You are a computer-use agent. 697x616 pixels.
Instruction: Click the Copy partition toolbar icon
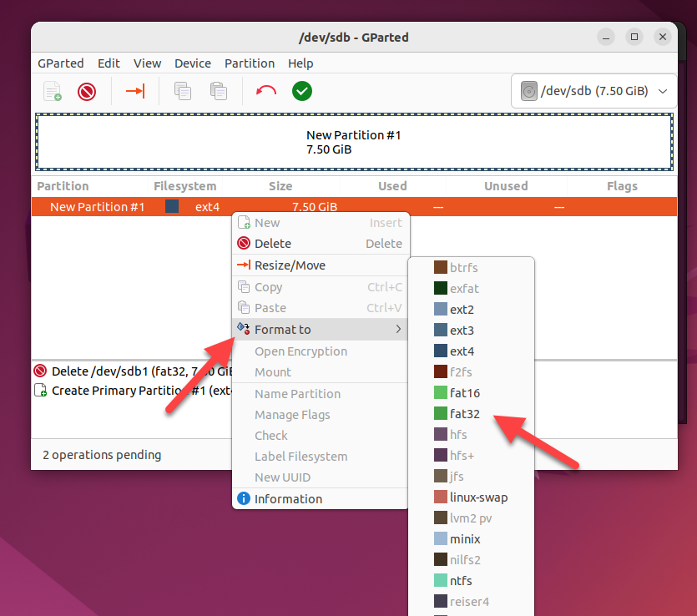tap(183, 91)
